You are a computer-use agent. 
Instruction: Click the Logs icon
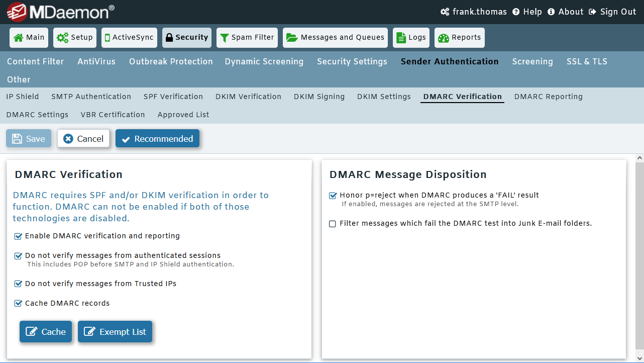point(400,37)
